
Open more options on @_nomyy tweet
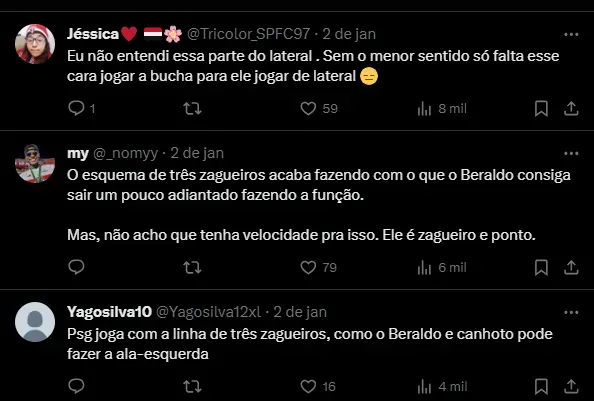(x=571, y=153)
